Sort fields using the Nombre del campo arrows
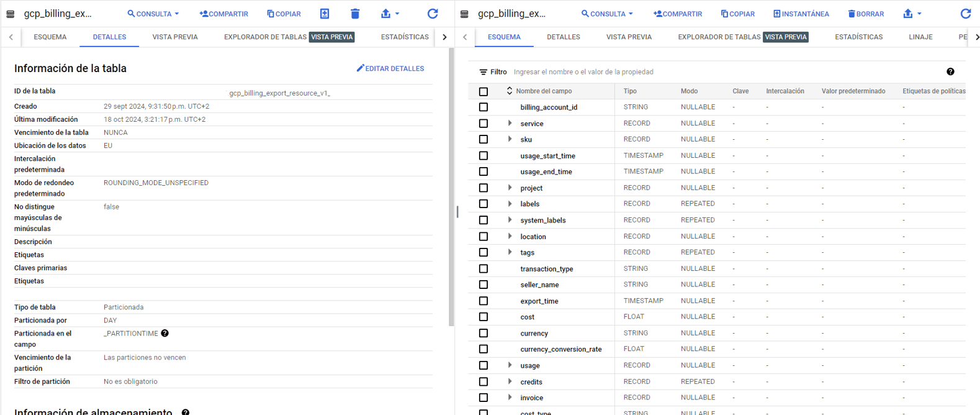 510,91
